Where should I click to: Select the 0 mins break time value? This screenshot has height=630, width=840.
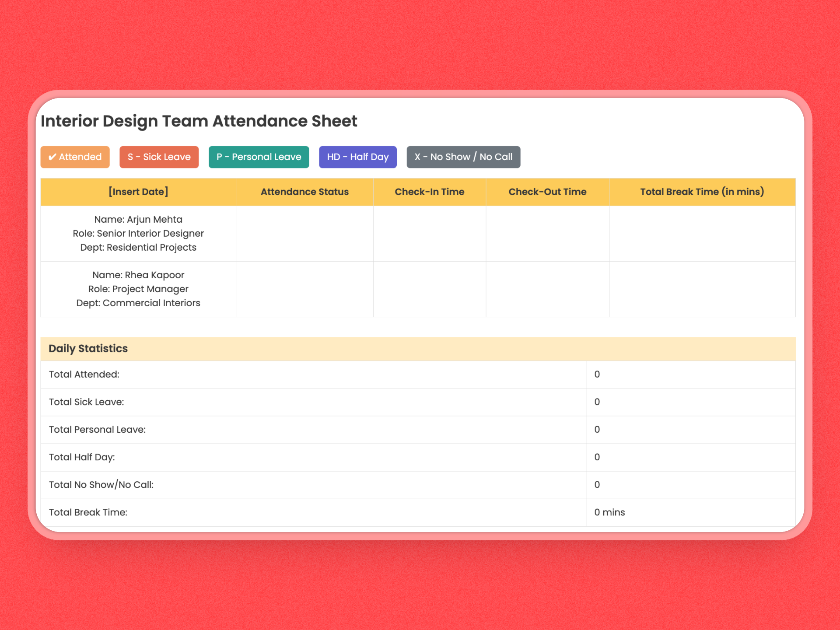pyautogui.click(x=609, y=512)
